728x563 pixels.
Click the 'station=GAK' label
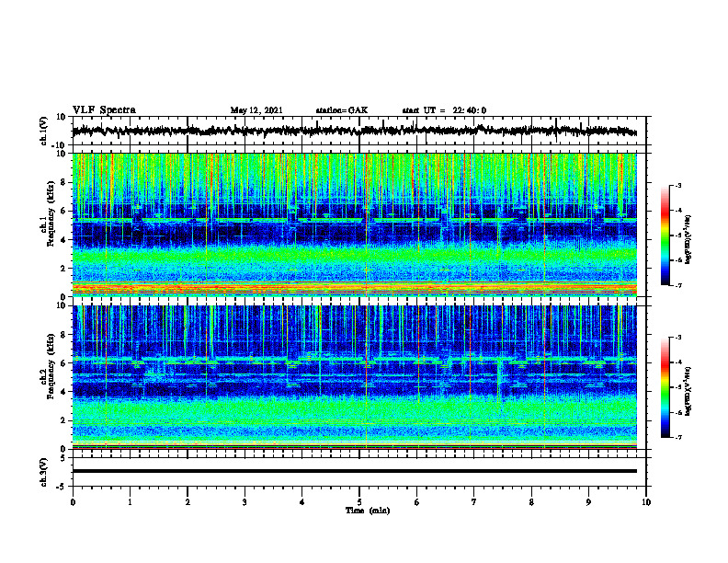pyautogui.click(x=342, y=110)
